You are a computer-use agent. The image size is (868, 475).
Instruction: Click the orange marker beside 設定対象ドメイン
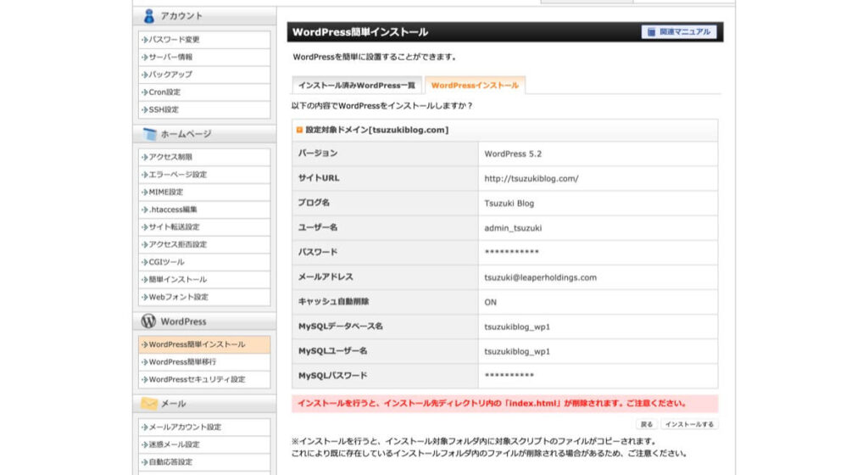pyautogui.click(x=299, y=130)
